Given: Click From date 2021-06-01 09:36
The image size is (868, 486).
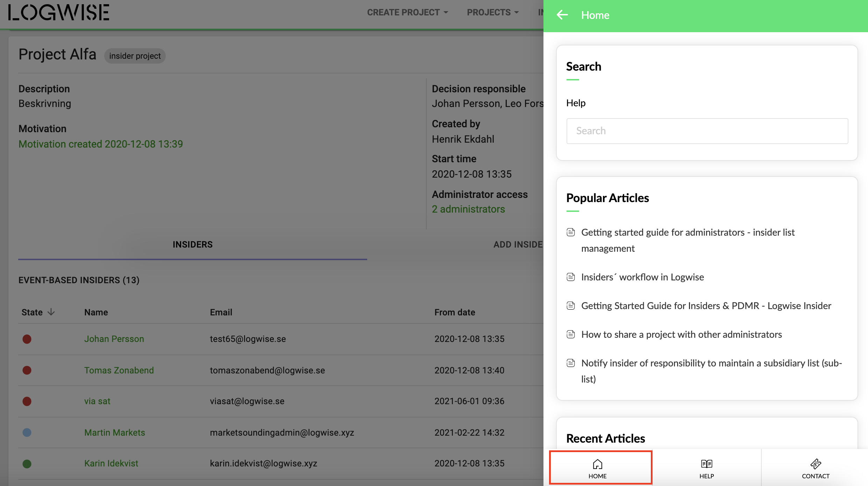Looking at the screenshot, I should pos(469,401).
